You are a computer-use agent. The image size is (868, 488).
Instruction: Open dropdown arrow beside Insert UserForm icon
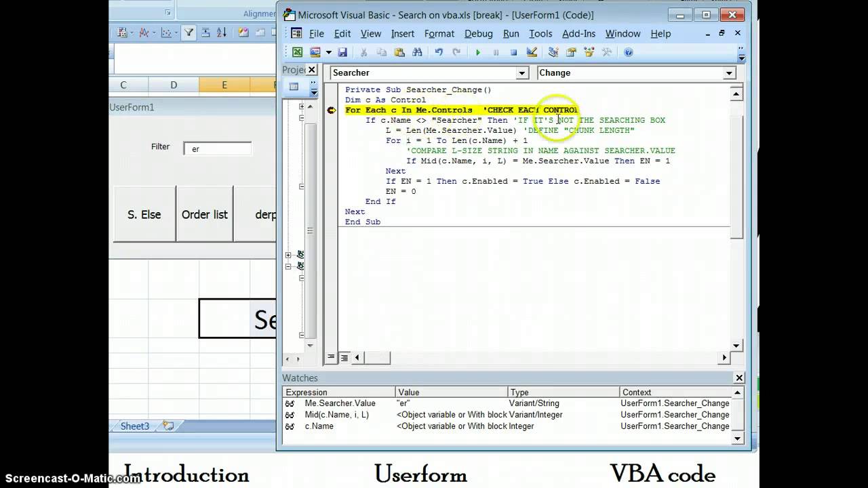328,52
